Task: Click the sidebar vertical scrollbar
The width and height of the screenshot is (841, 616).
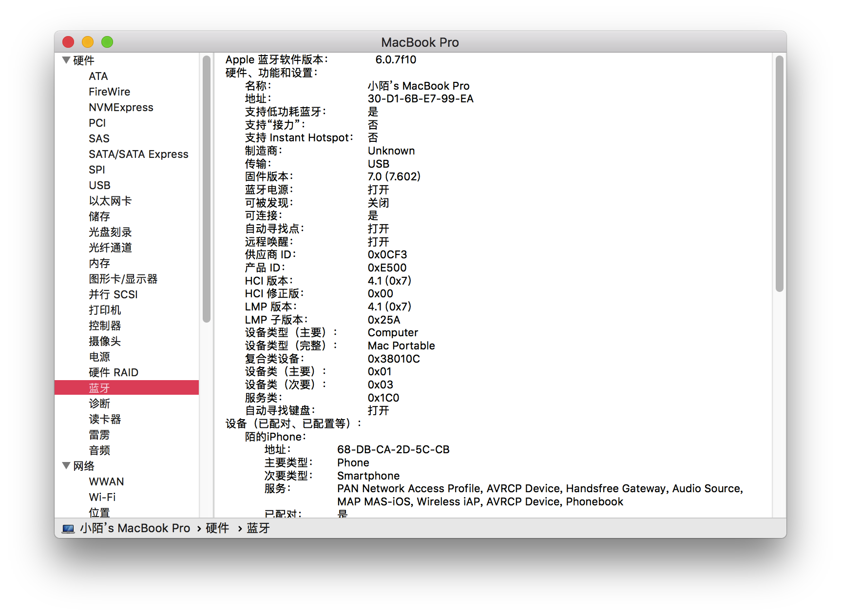Action: tap(207, 189)
